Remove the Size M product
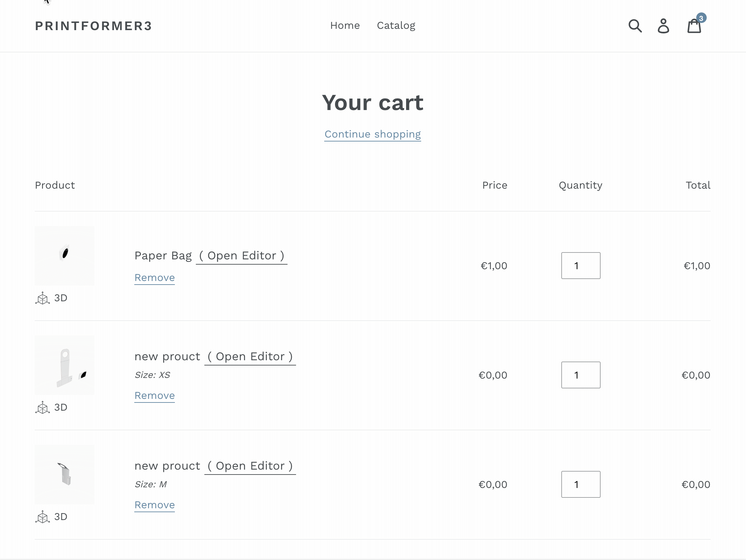Screen dimensions: 746x560 155,505
